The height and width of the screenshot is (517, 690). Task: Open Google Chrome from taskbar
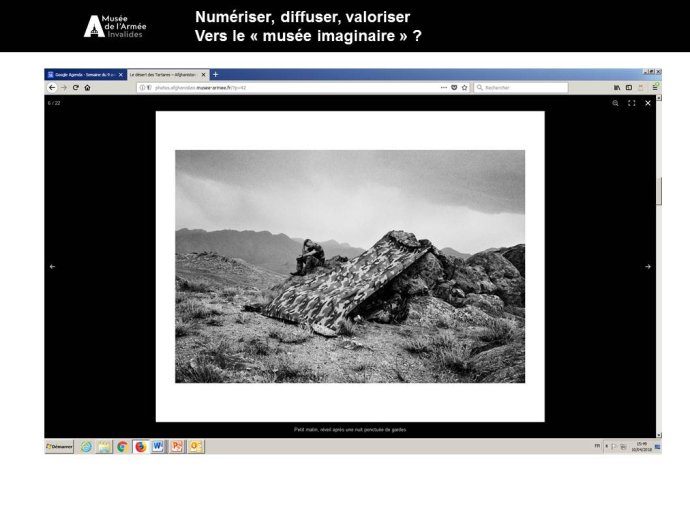122,447
